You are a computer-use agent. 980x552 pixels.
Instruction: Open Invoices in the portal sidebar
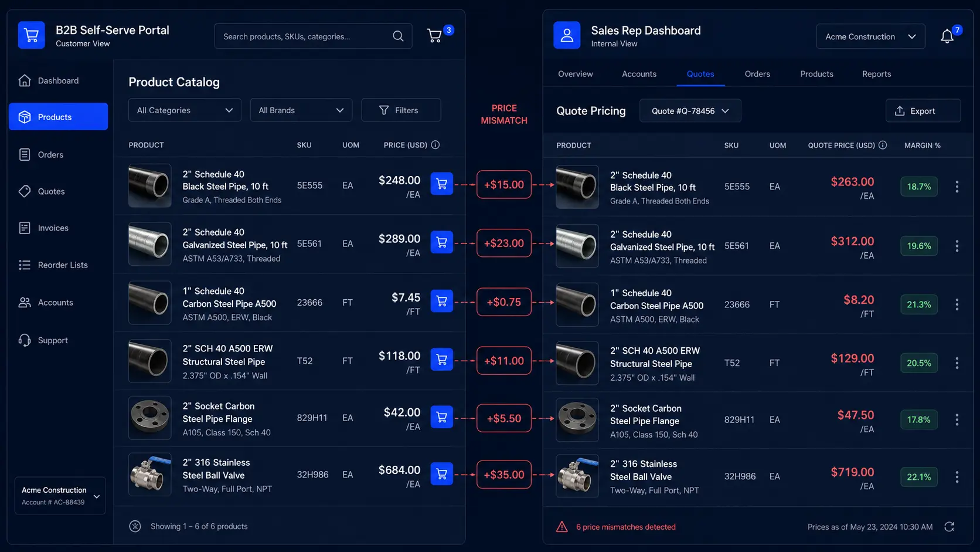click(x=58, y=228)
